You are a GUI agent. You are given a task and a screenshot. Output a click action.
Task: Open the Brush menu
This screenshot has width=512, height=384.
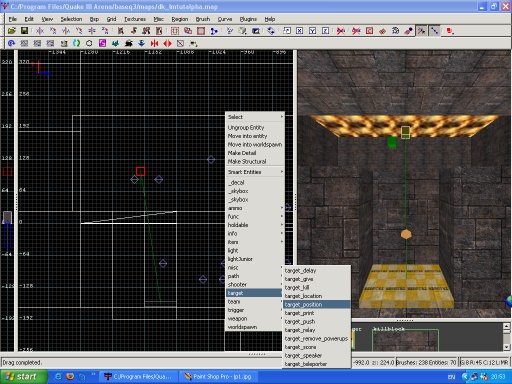pyautogui.click(x=203, y=19)
